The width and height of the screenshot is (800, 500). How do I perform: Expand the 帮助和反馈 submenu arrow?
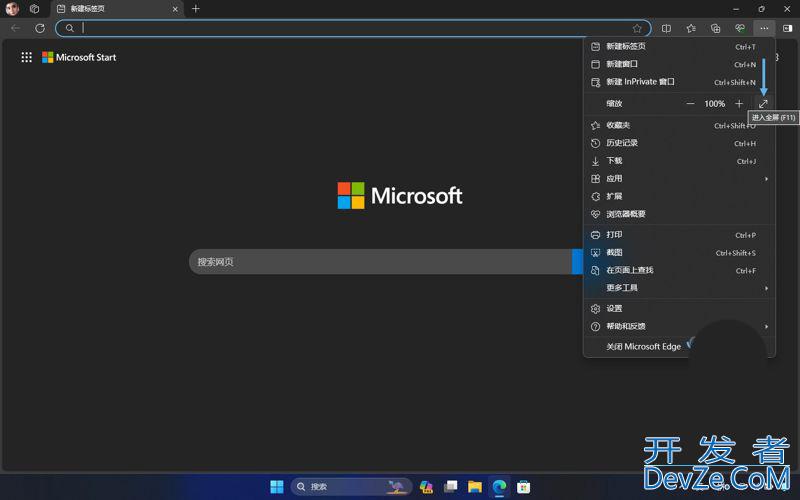point(766,327)
